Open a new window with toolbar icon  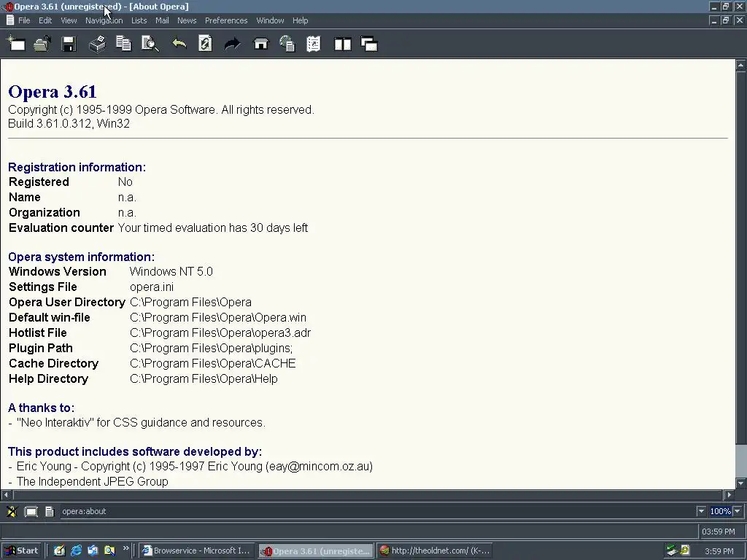tap(16, 44)
